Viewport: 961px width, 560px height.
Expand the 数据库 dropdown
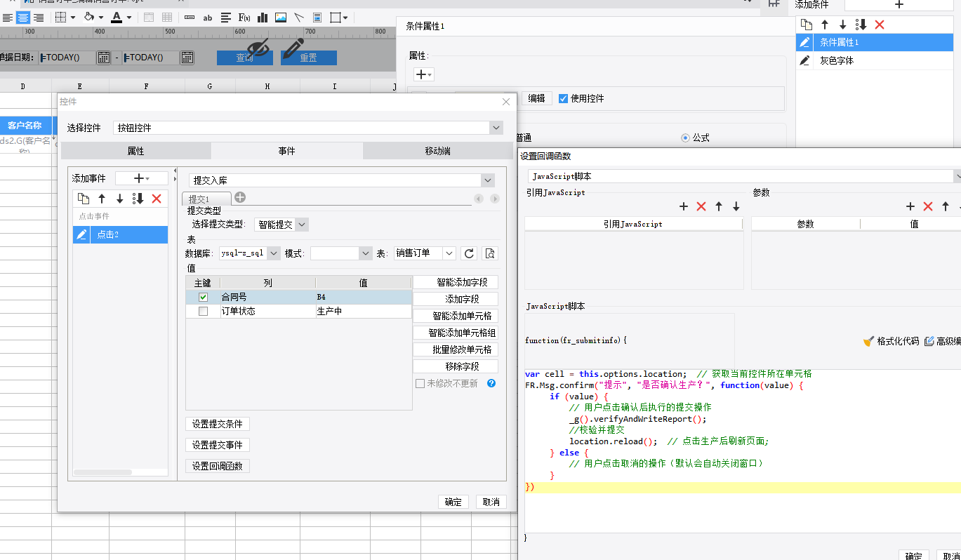[273, 253]
